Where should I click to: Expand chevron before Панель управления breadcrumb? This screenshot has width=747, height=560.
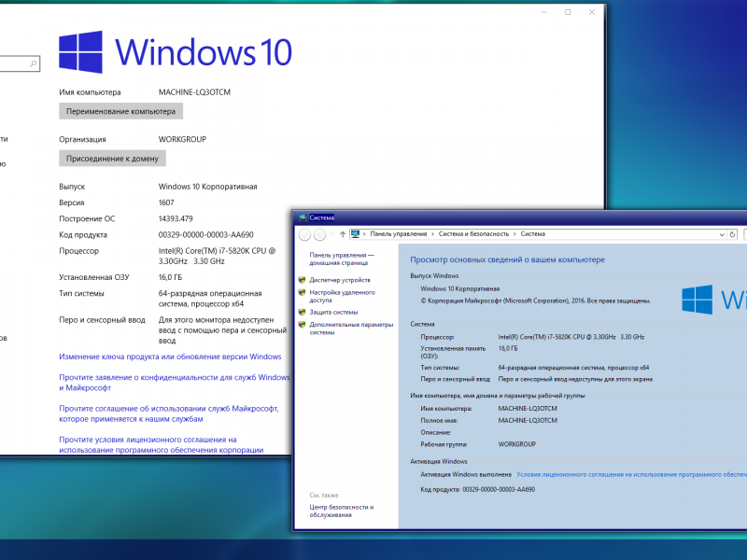pyautogui.click(x=364, y=234)
